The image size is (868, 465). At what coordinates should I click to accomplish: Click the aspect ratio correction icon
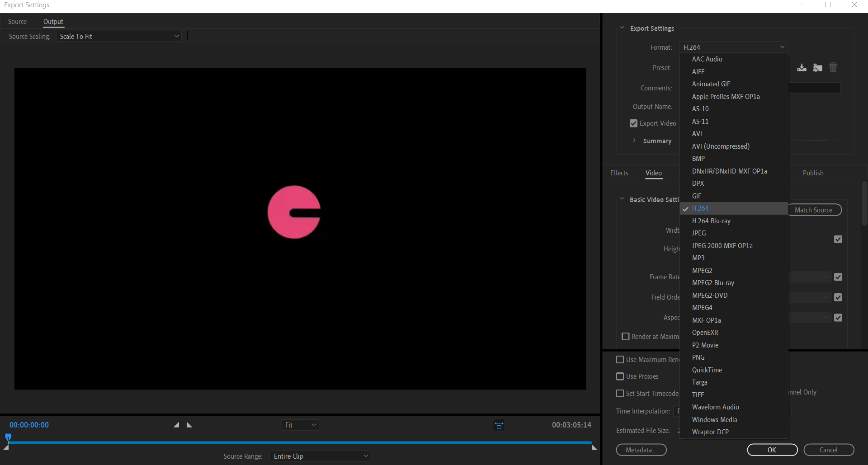[x=499, y=425]
